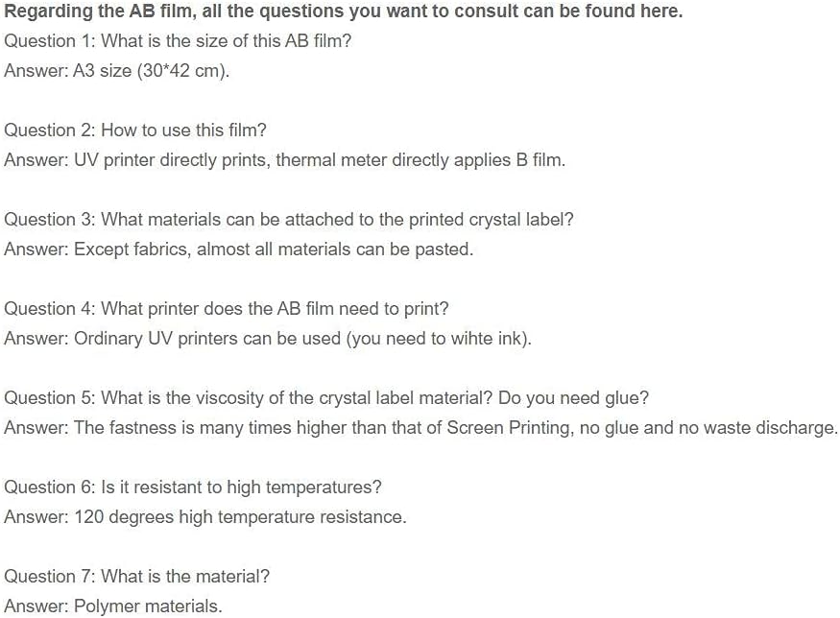Click 'Do you need glue?' in Question 5
This screenshot has height=618, width=840.
[x=574, y=398]
